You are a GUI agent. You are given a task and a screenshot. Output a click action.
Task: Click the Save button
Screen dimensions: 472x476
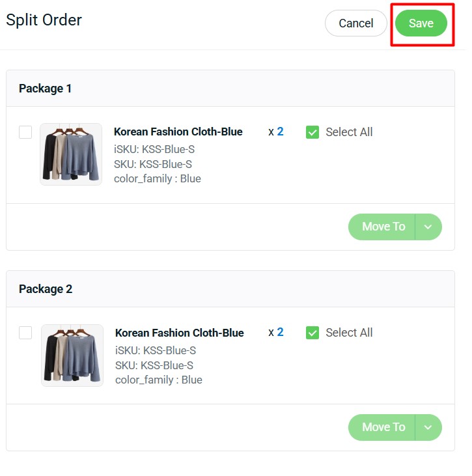[421, 23]
